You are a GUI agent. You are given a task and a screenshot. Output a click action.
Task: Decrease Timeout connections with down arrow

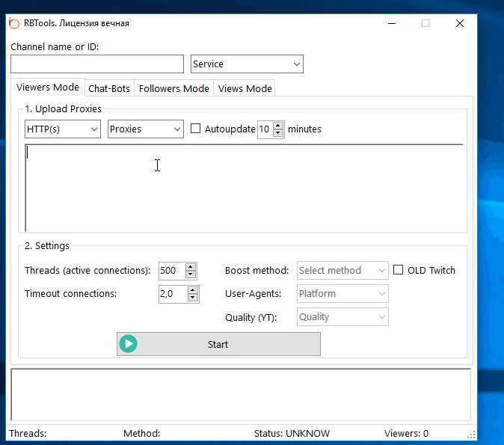[194, 298]
